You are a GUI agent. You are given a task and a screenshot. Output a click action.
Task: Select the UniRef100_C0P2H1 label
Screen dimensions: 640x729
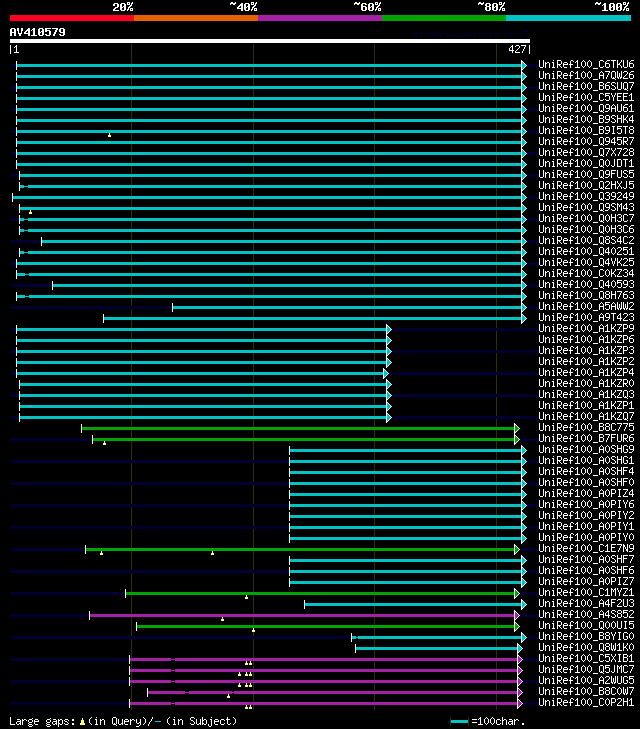click(586, 702)
